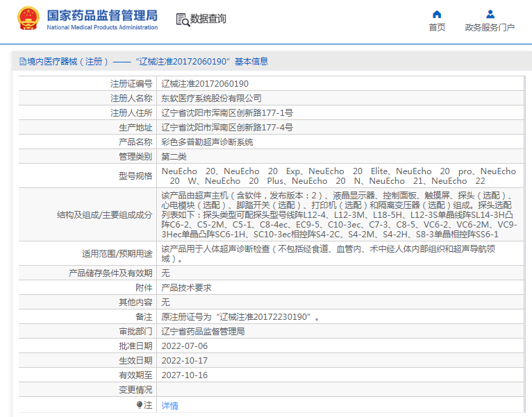This screenshot has height=417, width=532.
Task: Click the 有效期至 row label
Action: coord(135,375)
